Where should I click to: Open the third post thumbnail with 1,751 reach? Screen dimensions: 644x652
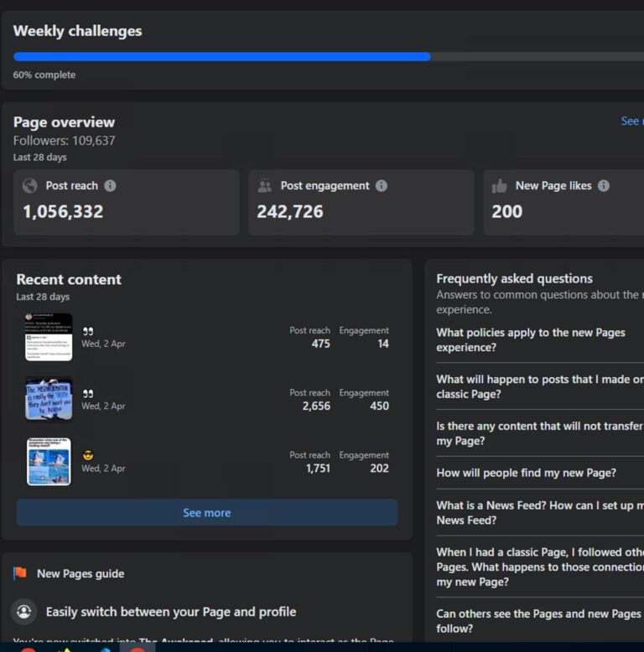[x=49, y=462]
